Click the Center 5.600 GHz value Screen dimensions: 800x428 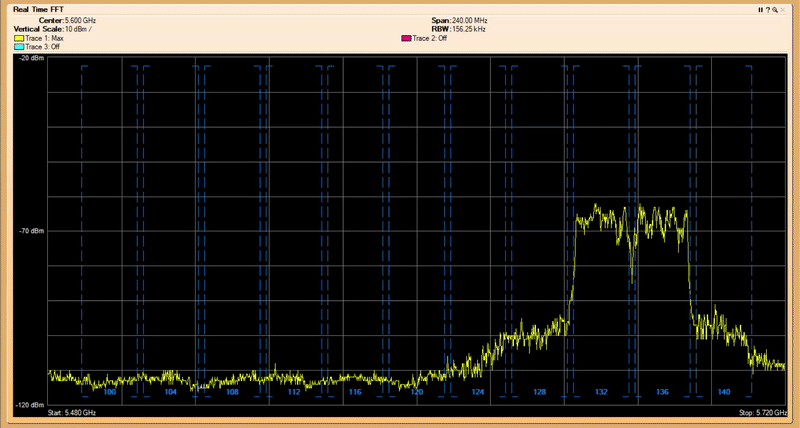click(x=80, y=21)
